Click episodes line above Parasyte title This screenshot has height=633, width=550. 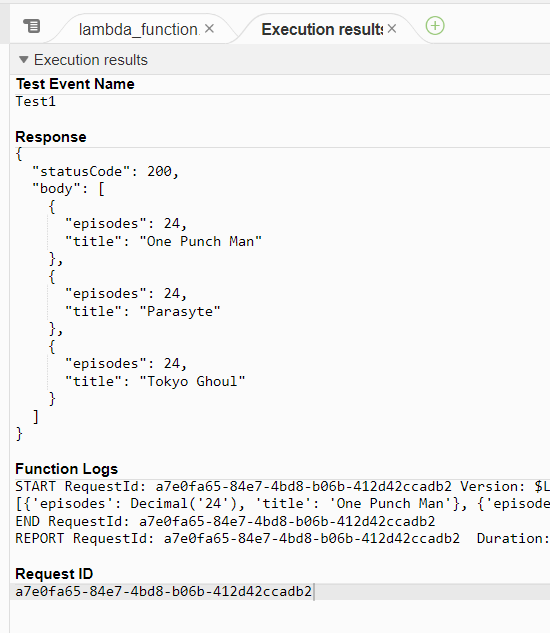(x=126, y=293)
